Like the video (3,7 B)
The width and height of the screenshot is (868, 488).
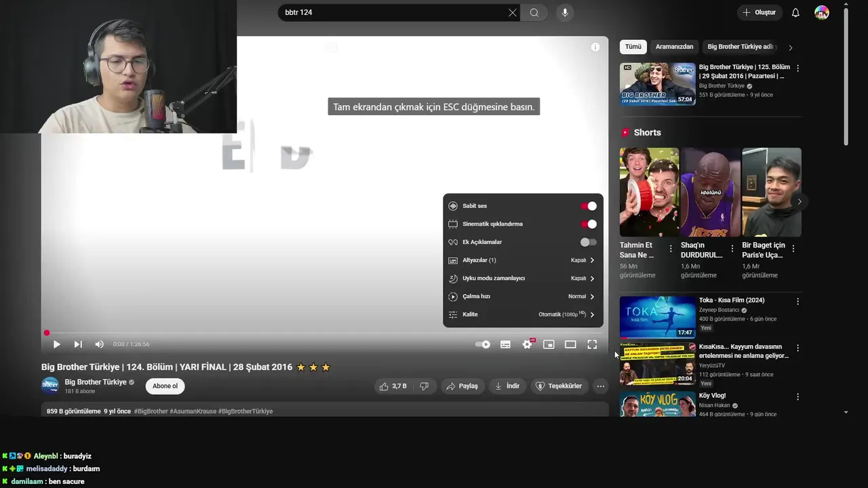coord(393,386)
